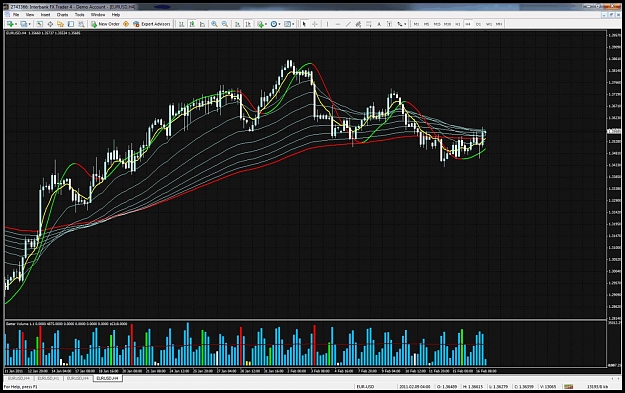Switch to line chart view
625x393 pixels.
(202, 24)
